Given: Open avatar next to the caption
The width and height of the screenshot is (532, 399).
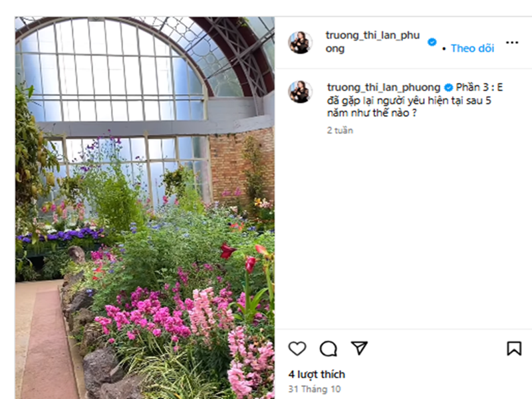Looking at the screenshot, I should pyautogui.click(x=301, y=92).
